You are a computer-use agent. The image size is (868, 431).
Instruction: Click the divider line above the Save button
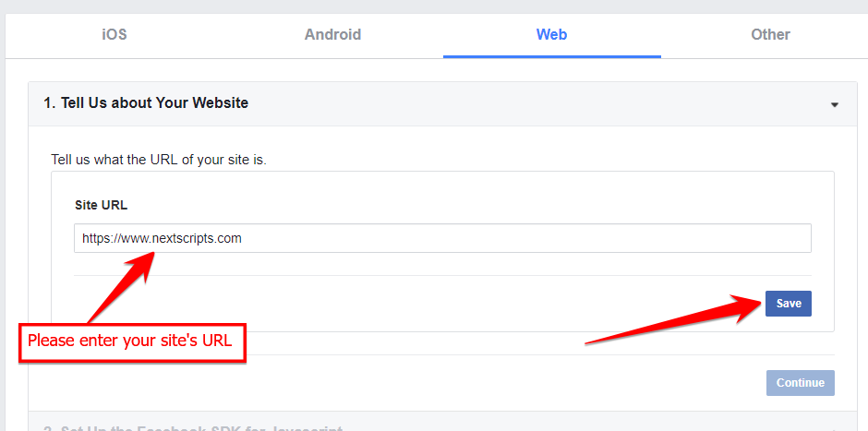(442, 276)
